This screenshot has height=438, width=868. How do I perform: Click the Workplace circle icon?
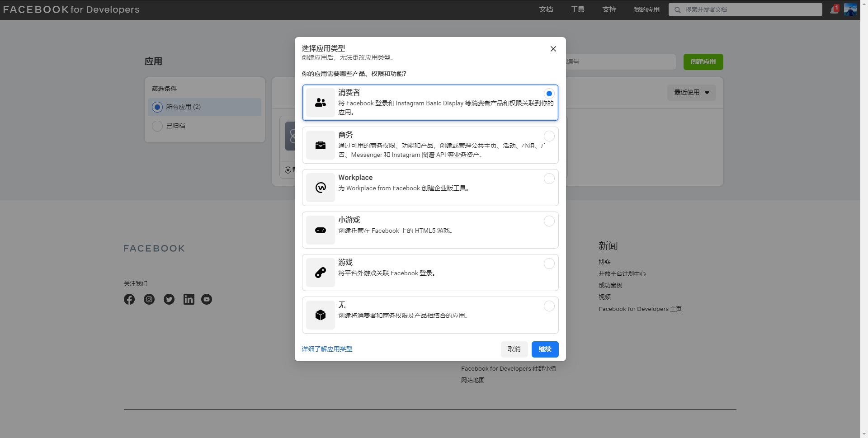coord(320,188)
